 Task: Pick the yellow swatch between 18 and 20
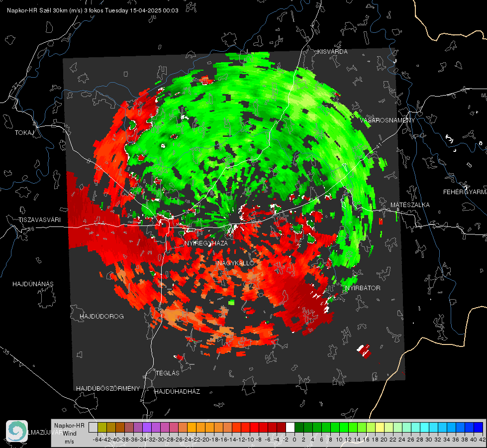(380, 427)
